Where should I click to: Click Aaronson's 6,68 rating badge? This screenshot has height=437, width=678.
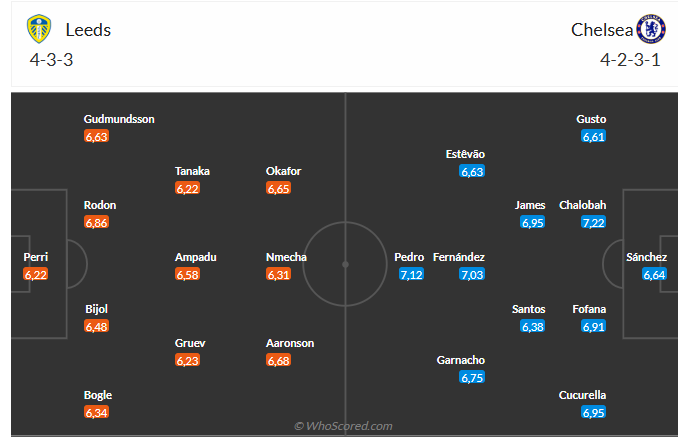[x=280, y=360]
